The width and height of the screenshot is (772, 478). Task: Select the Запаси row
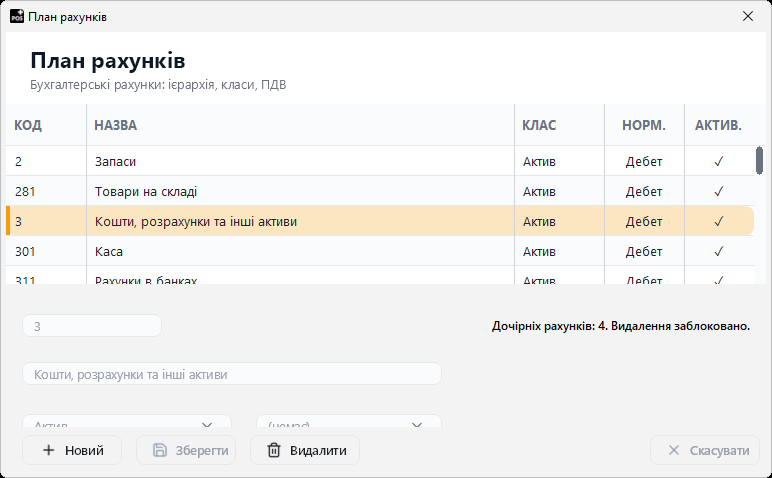[x=380, y=161]
